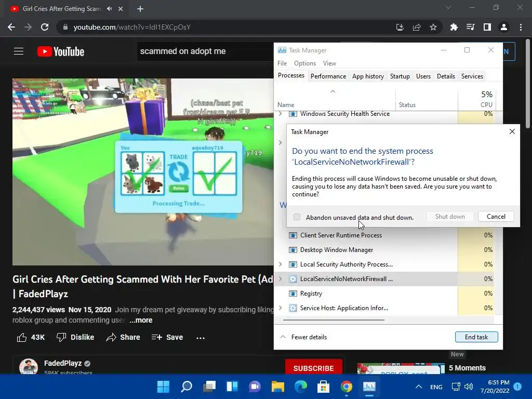
Task: Mute the tab using the speaker icon
Action: click(x=109, y=9)
